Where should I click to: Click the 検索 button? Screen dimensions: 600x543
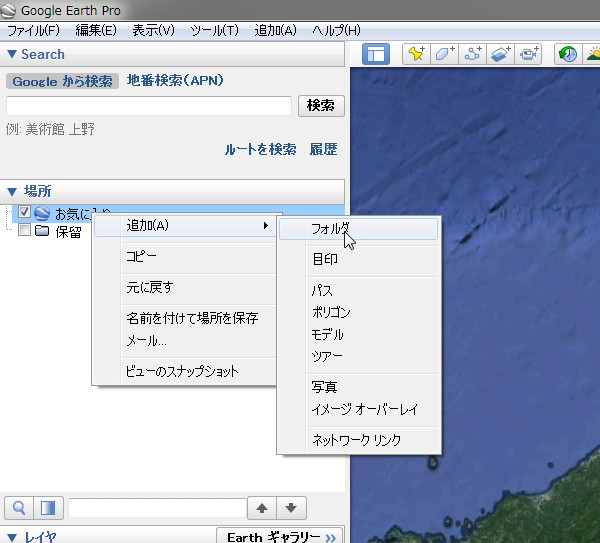tap(321, 106)
